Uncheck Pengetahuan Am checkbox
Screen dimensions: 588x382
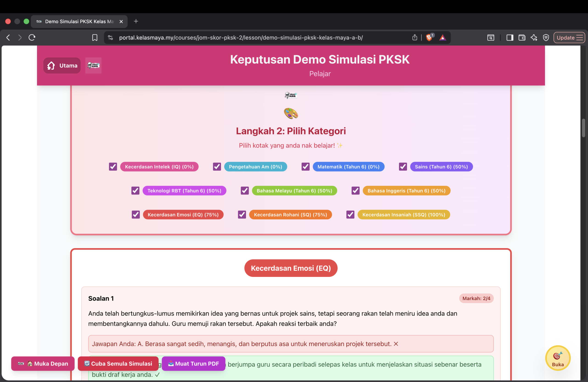(x=217, y=167)
